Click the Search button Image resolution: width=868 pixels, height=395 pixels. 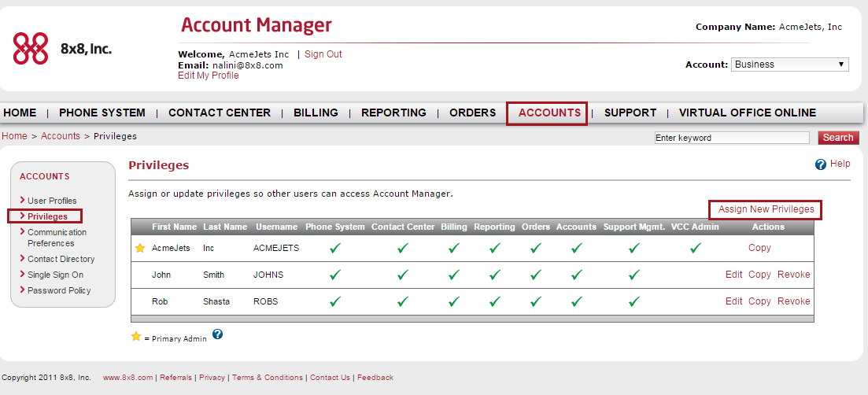click(x=838, y=138)
